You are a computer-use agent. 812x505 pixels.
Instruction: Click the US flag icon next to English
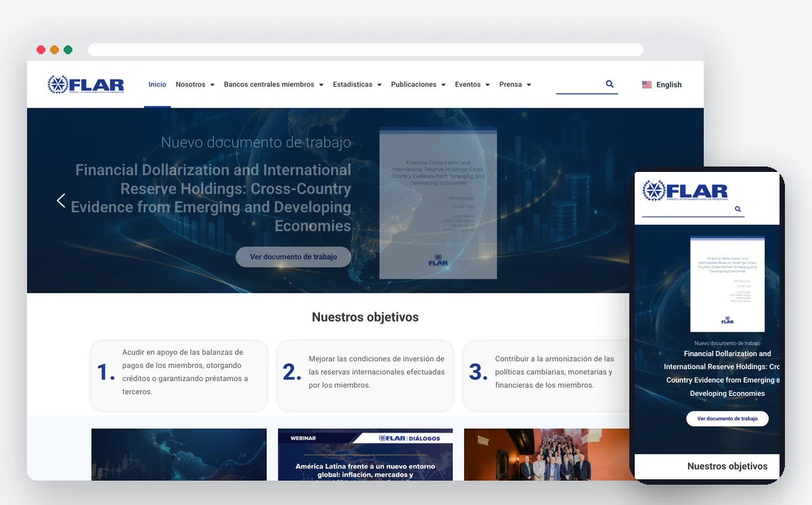click(647, 85)
